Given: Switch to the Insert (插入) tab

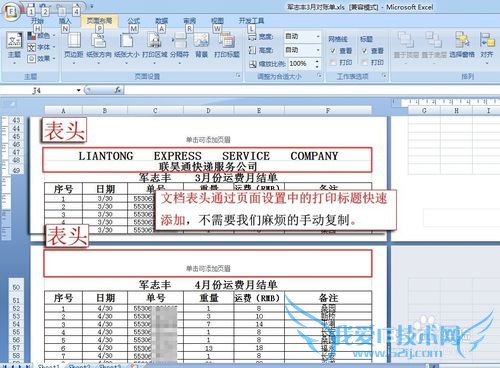Looking at the screenshot, I should 65,21.
